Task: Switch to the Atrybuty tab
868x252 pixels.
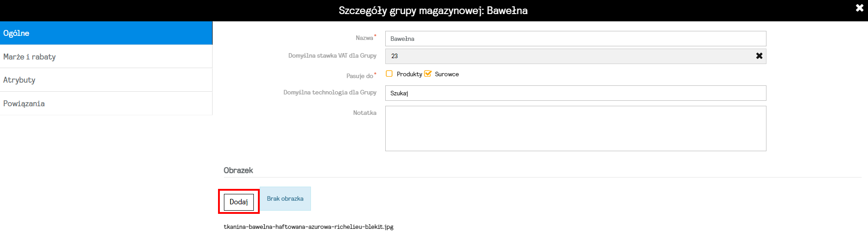Action: tap(106, 80)
